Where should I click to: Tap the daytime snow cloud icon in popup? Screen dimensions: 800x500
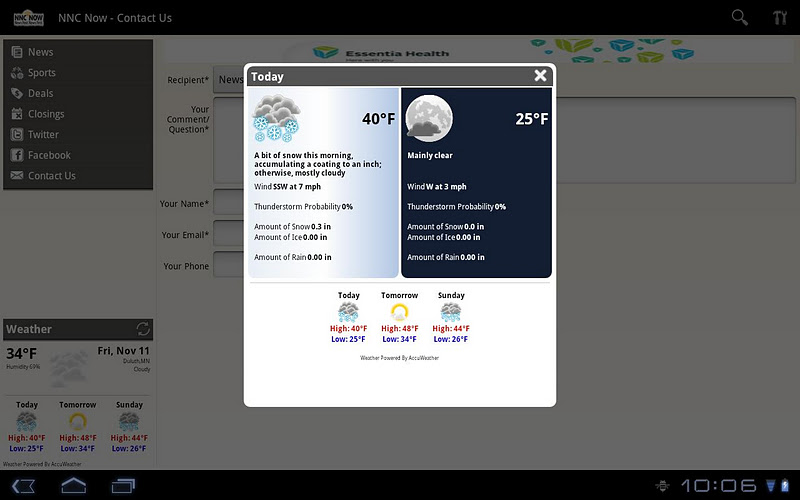276,118
